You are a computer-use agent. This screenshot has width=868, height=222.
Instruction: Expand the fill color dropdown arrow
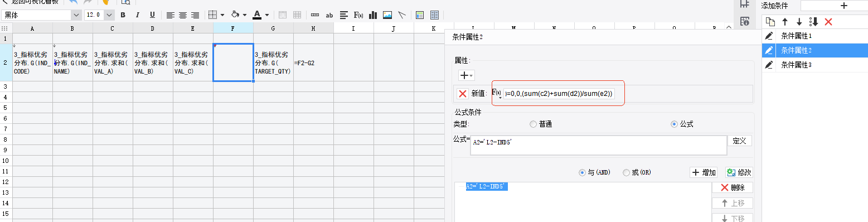tap(245, 15)
